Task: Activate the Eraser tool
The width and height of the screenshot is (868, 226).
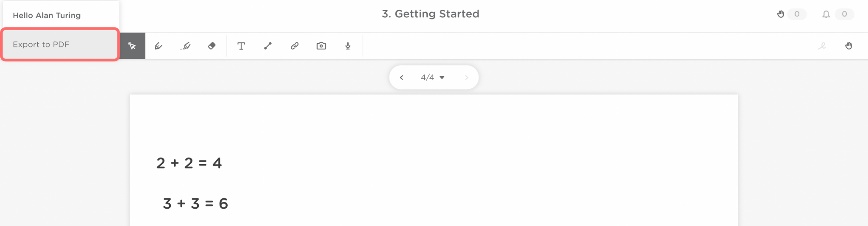Action: coord(212,46)
